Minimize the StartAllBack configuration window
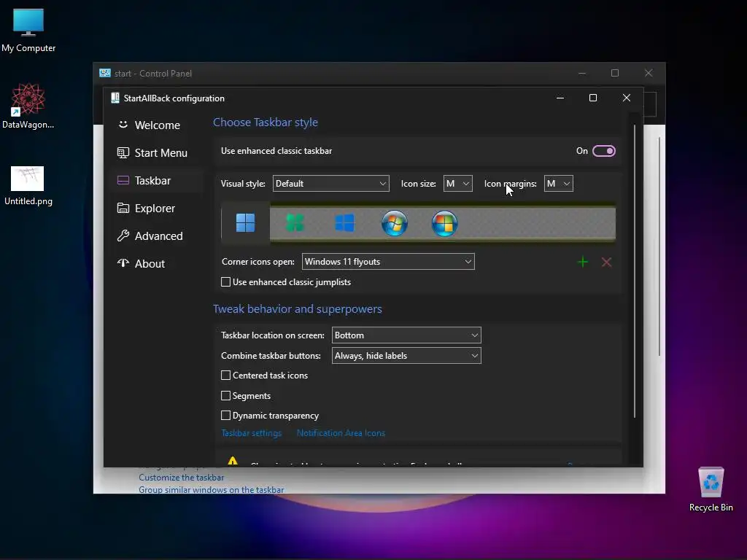747x560 pixels. click(560, 98)
